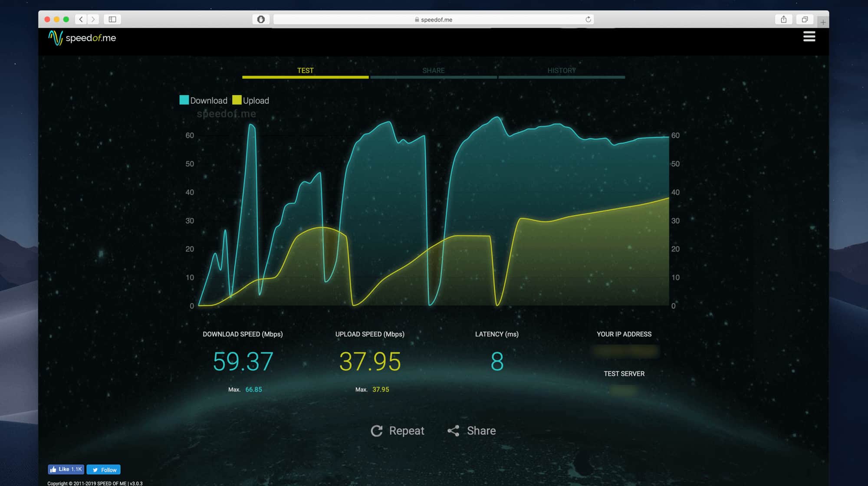Click the Twitter Follow button

[x=104, y=470]
